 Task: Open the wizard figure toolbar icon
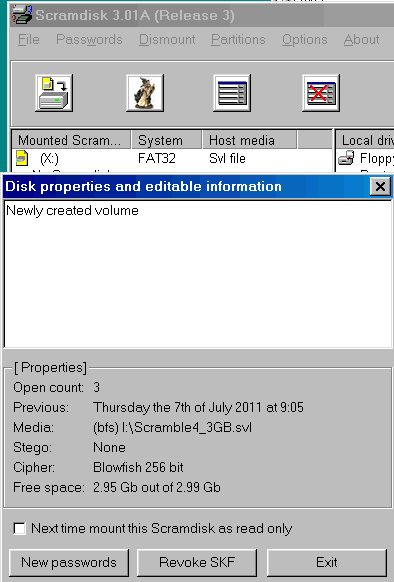tap(145, 93)
